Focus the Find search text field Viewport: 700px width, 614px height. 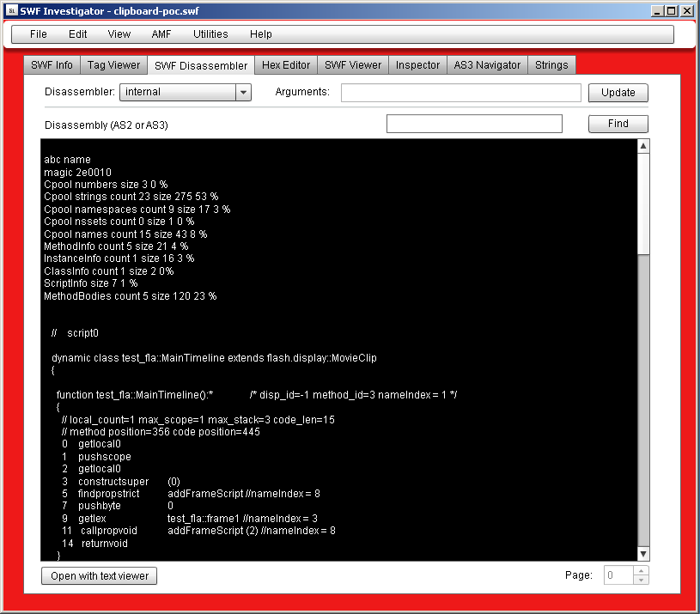[474, 124]
